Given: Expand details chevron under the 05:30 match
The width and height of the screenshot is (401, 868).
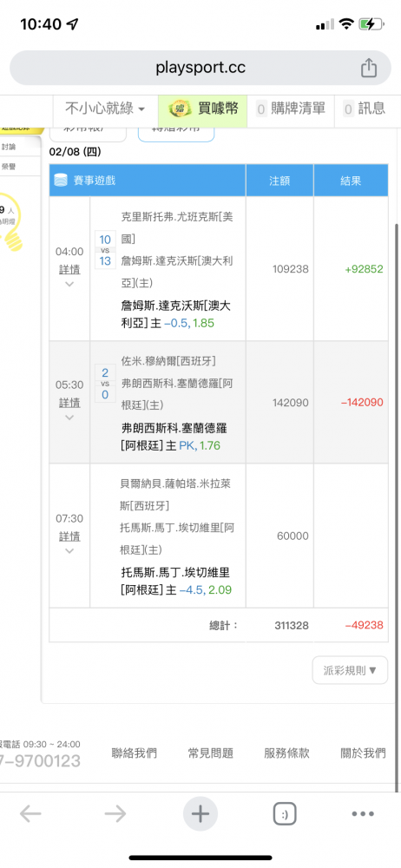Looking at the screenshot, I should click(x=69, y=418).
